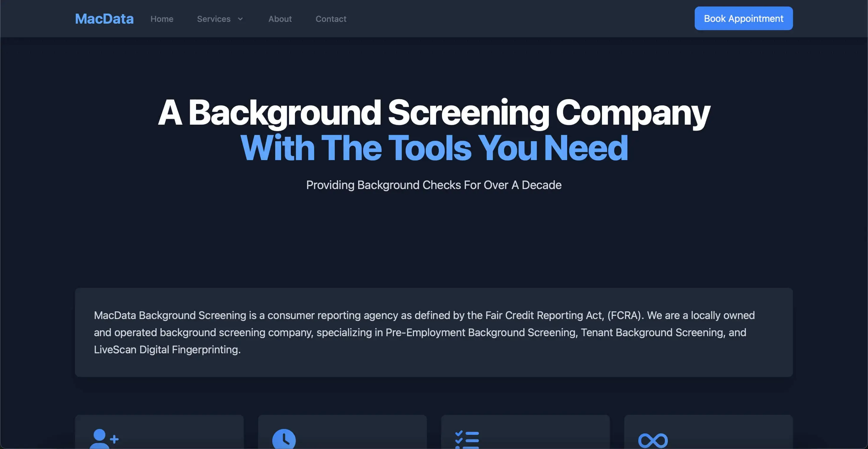Open the Home navigation item

(x=162, y=19)
